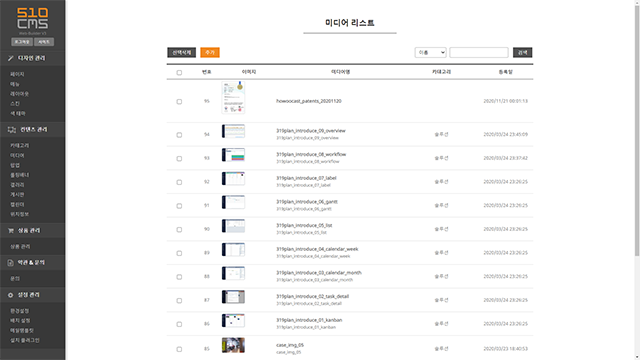Open 카테고리 in the sidebar
640x360 pixels.
click(20, 146)
